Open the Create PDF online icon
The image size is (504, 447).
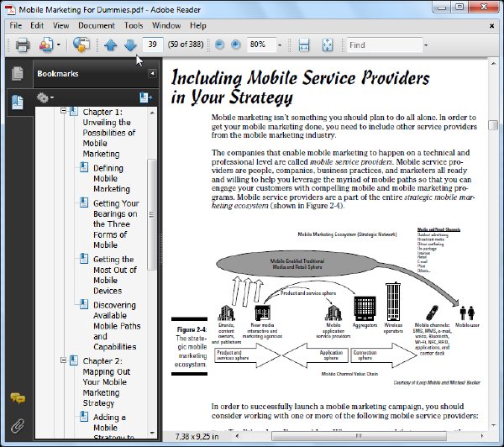point(46,45)
